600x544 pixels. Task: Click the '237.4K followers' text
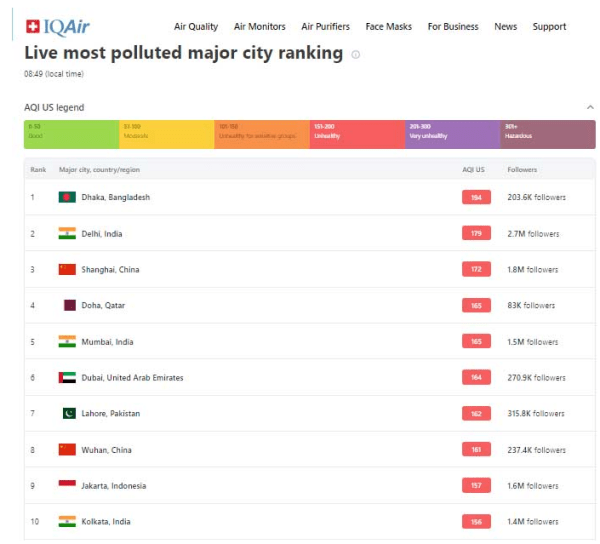click(536, 450)
